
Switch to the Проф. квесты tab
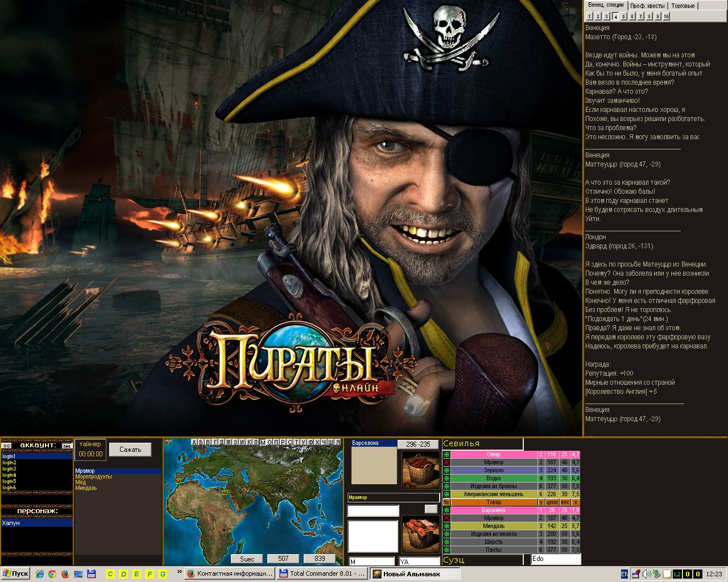[647, 6]
